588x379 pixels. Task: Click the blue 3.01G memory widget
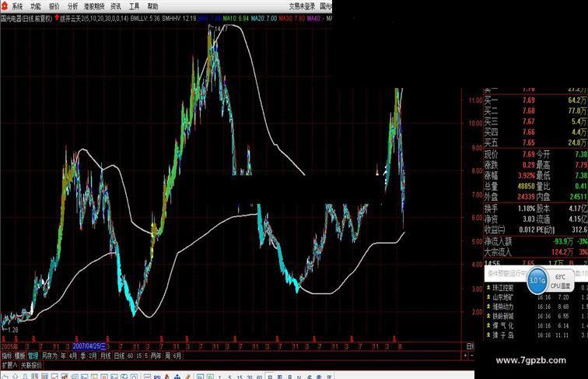click(537, 280)
